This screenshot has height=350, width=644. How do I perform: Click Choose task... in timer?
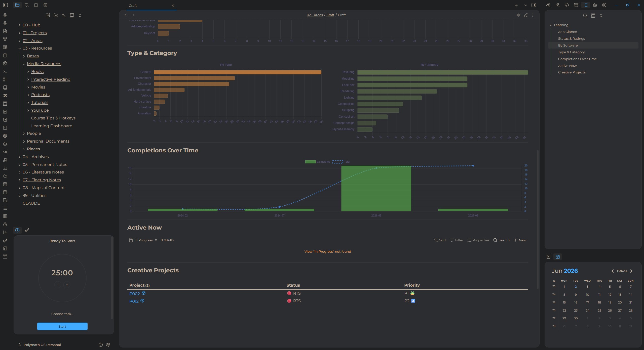pyautogui.click(x=62, y=314)
